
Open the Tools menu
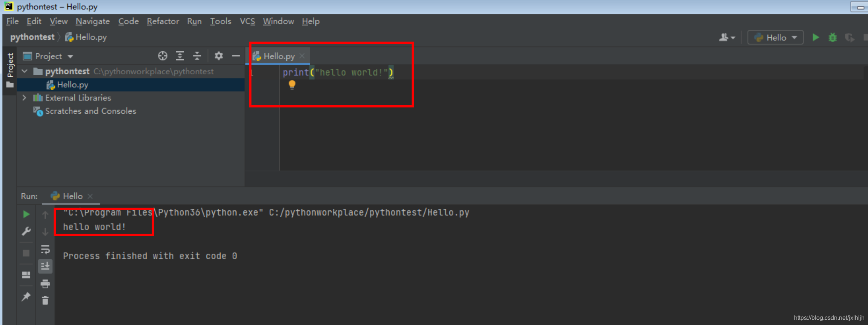[220, 21]
